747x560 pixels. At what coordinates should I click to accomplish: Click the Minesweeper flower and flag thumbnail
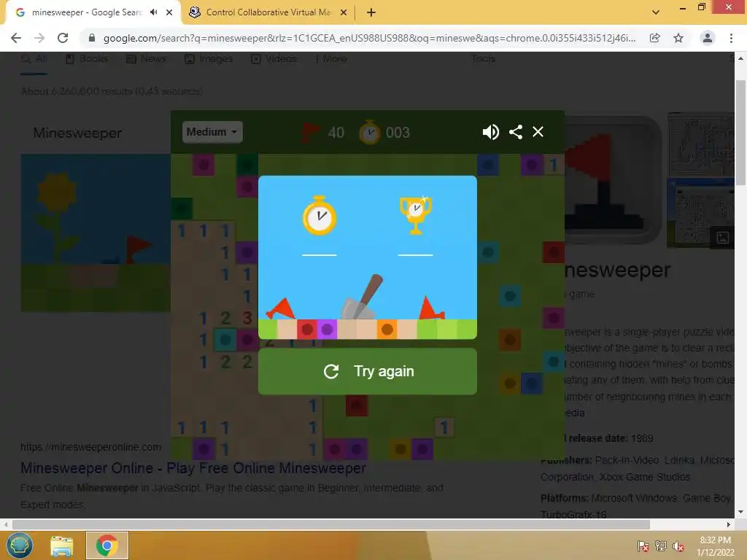pyautogui.click(x=96, y=233)
